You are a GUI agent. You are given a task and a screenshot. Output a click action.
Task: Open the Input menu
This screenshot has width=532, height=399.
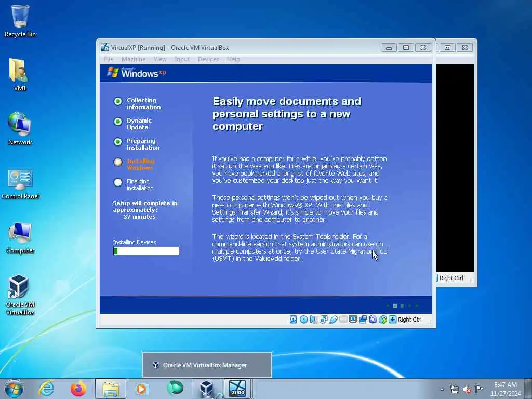tap(182, 59)
